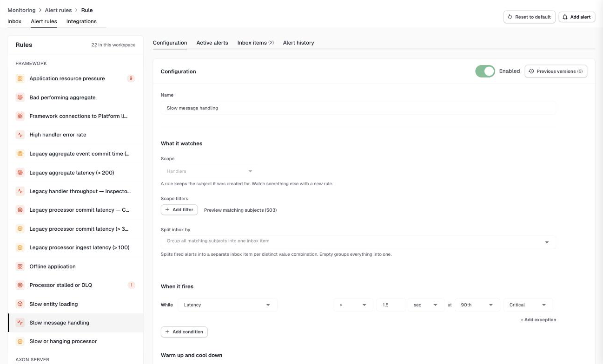Click the Slow or hanging processor icon
Screen dimensions: 603x364
coord(20,341)
